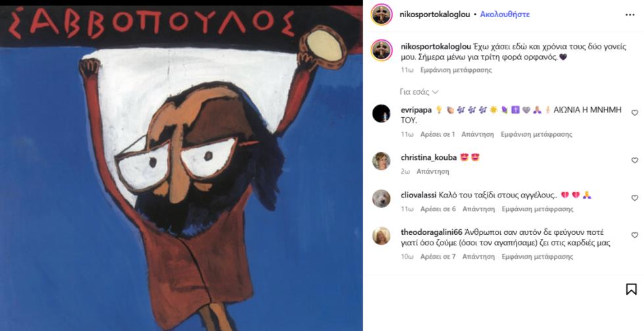644x331 pixels.
Task: Save post with the bookmark icon
Action: pos(632,289)
